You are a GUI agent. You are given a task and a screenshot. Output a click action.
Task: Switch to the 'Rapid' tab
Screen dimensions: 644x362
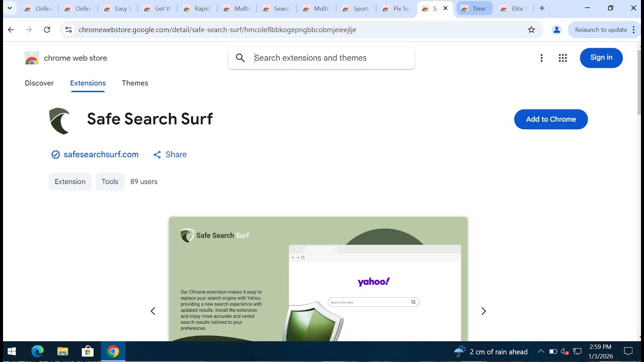coord(197,9)
